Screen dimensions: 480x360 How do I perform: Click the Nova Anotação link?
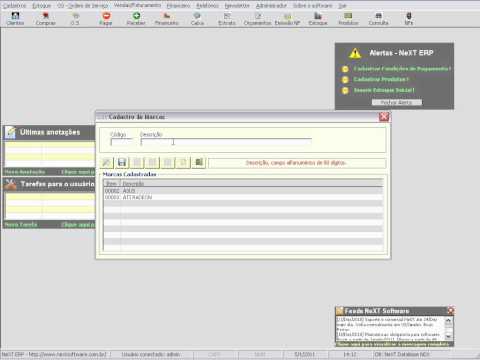[x=25, y=172]
